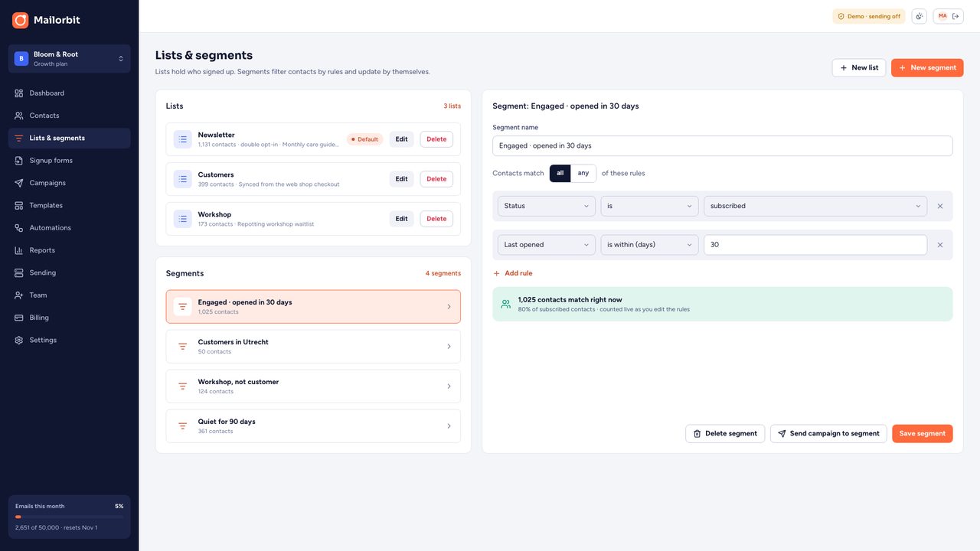The height and width of the screenshot is (551, 980).
Task: Click the Mailorbit logo icon
Action: 21,20
